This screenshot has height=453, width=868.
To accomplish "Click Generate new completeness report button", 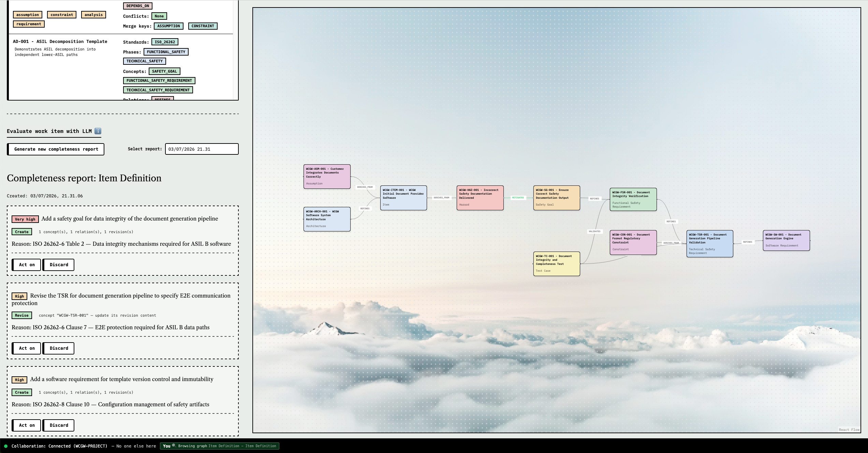I will (56, 149).
